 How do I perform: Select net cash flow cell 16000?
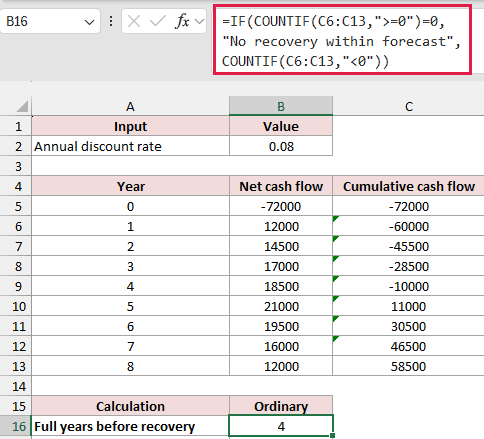pyautogui.click(x=281, y=346)
